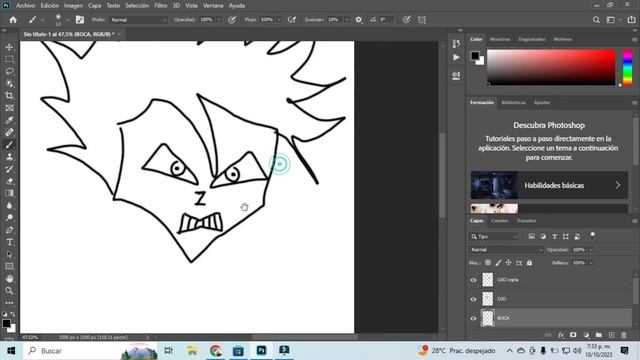
Task: Select the Spot Healing Brush tool
Action: [9, 132]
